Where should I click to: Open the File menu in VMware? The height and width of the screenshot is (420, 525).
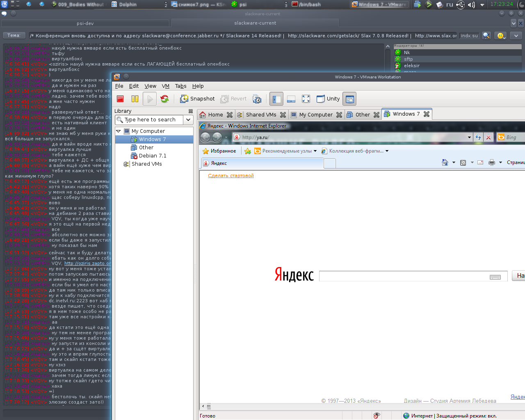pos(119,86)
